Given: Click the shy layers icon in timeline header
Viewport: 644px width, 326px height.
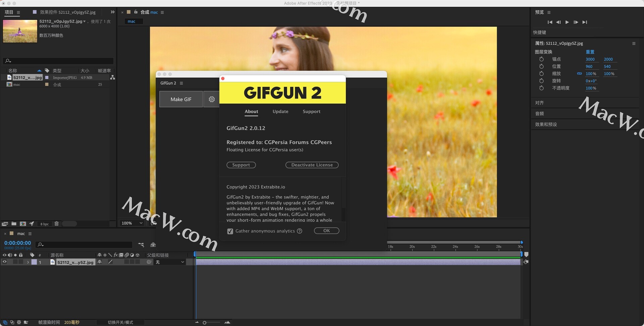Looking at the screenshot, I should 153,245.
